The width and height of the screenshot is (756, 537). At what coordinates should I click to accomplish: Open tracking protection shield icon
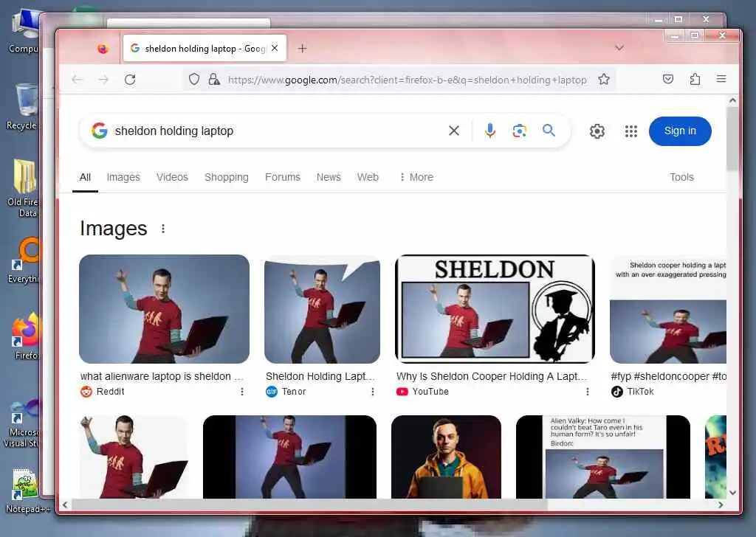click(194, 79)
